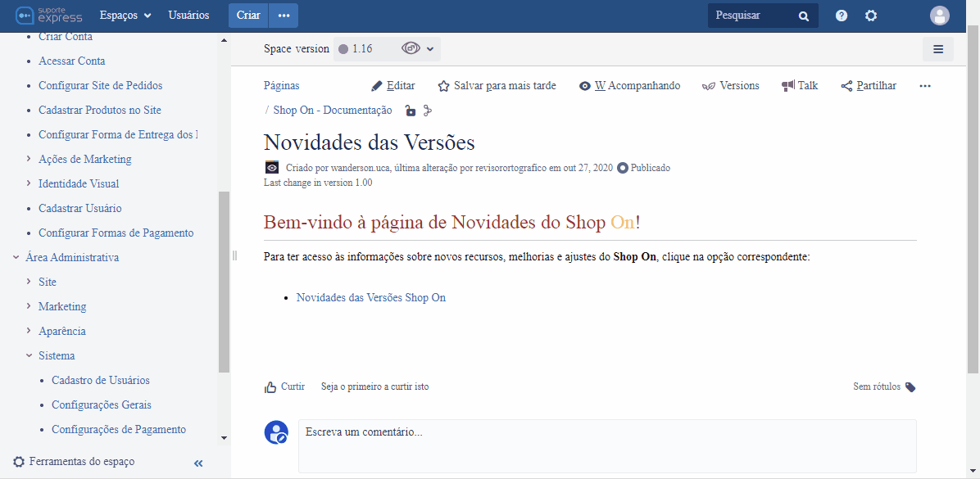Image resolution: width=980 pixels, height=479 pixels.
Task: Open Space version 1.16 dropdown
Action: [x=387, y=48]
